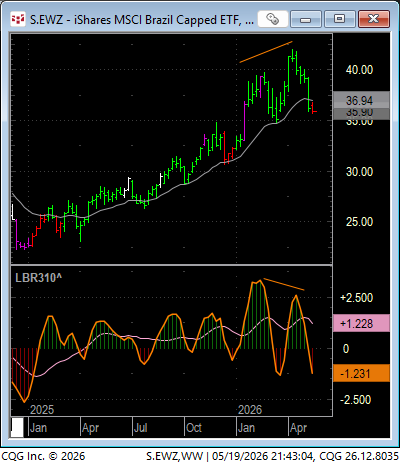Minimize the S.EWZ chart window
Viewport: 400px width, 464px height.
click(x=305, y=19)
